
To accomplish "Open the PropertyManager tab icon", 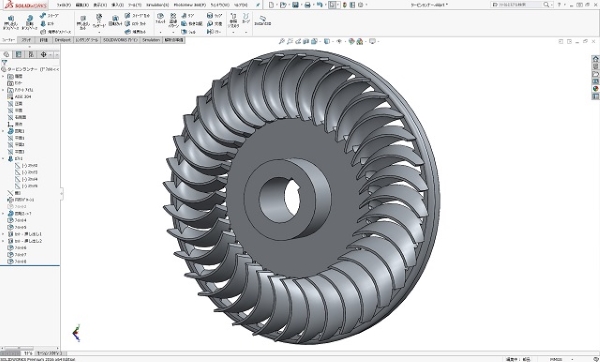I will pyautogui.click(x=18, y=55).
